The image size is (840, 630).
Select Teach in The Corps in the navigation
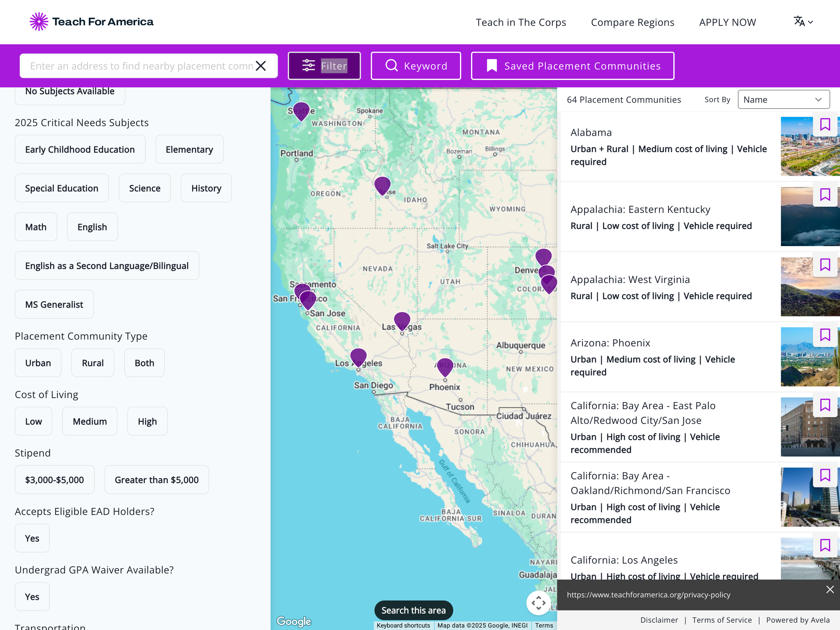tap(521, 22)
